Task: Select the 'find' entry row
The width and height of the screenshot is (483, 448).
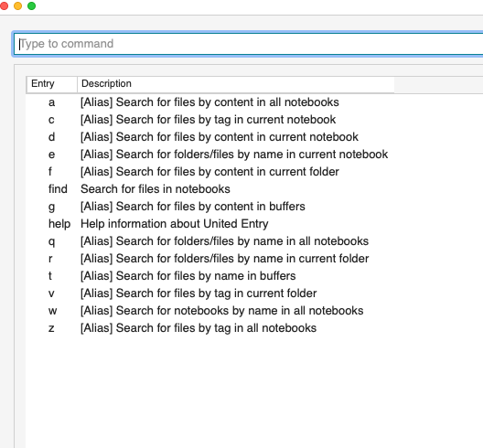Action: [x=254, y=189]
